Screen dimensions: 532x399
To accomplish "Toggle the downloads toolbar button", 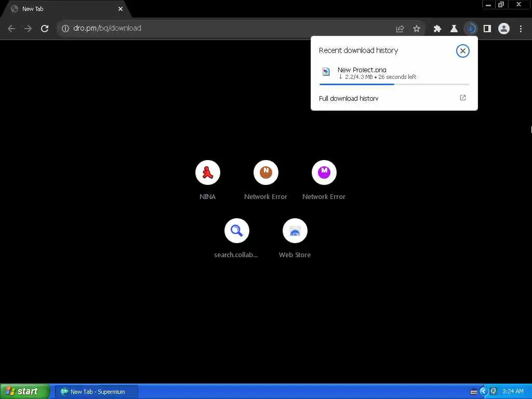I will [x=471, y=29].
